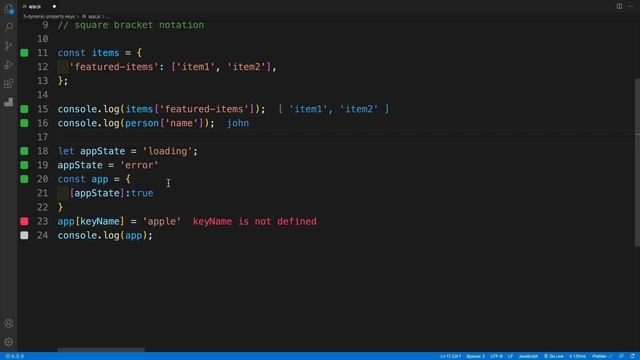Click [appState] computed key on line 21

click(96, 193)
